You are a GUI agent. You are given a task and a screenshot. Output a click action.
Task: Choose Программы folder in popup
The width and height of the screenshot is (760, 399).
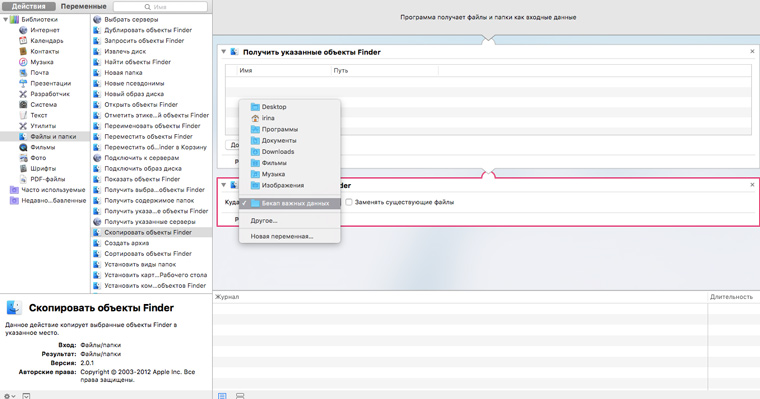point(289,129)
